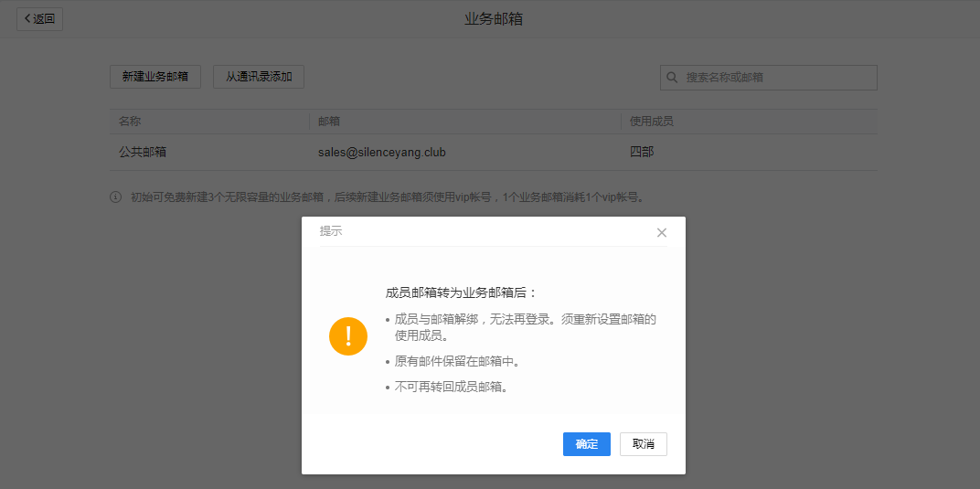Focus the 搜索名称或邮箱 search field
The width and height of the screenshot is (980, 489).
pyautogui.click(x=777, y=78)
